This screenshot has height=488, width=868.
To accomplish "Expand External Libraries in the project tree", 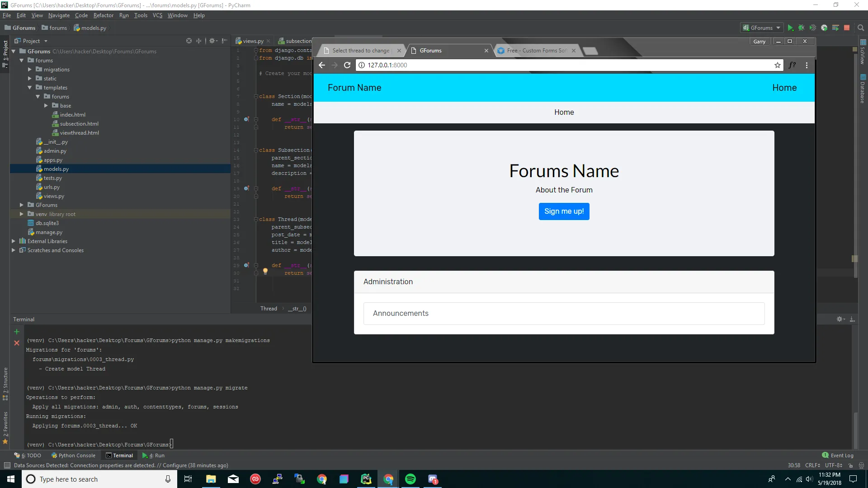I will point(14,241).
